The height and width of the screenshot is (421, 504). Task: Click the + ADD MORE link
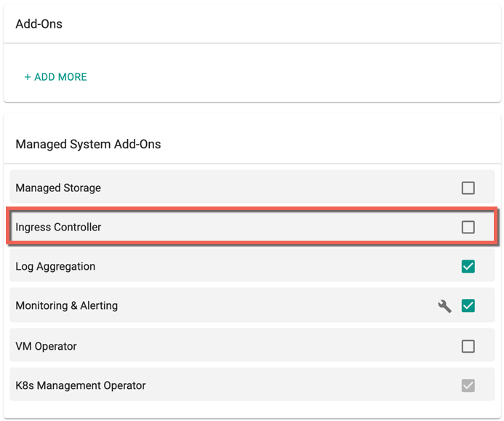[x=55, y=77]
